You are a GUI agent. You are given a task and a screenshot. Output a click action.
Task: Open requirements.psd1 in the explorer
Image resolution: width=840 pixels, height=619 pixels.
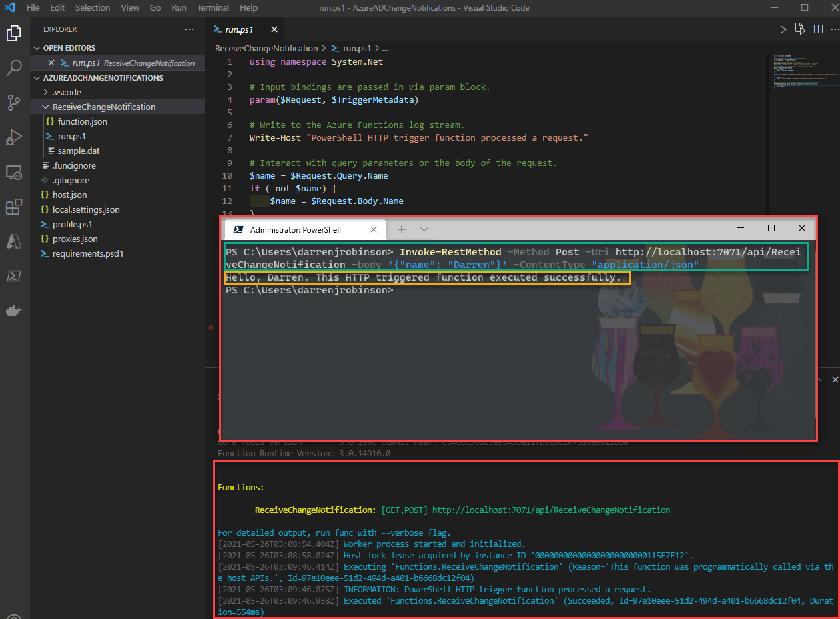click(x=117, y=253)
